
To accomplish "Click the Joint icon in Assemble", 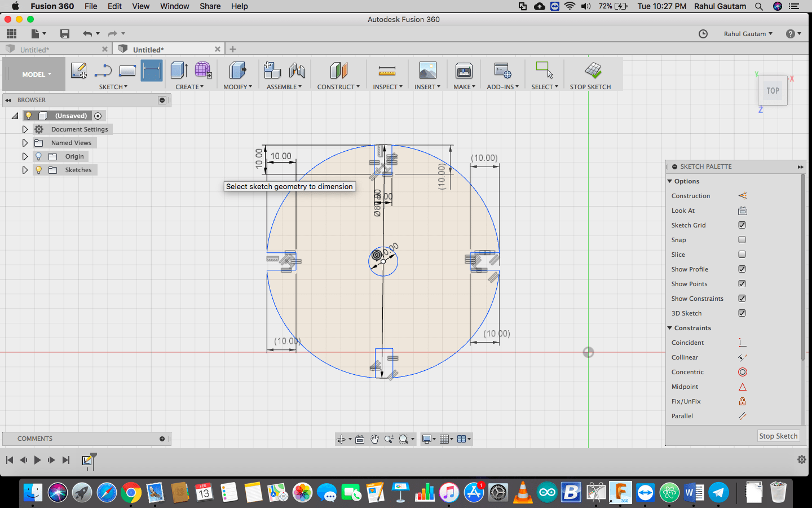I will click(297, 71).
